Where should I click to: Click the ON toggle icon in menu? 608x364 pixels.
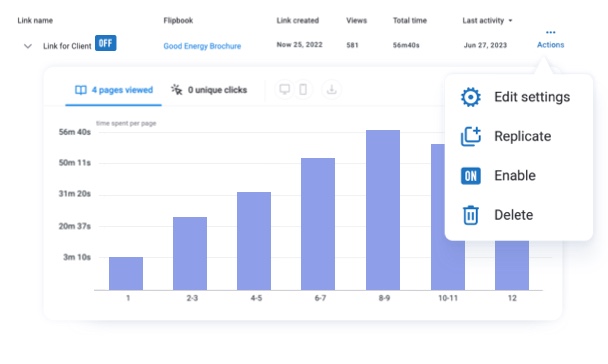pos(470,176)
